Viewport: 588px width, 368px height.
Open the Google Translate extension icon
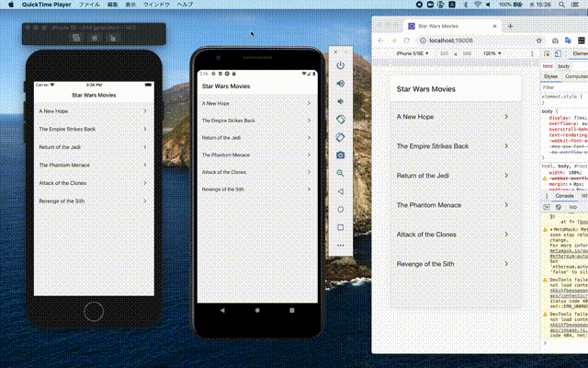pos(568,40)
